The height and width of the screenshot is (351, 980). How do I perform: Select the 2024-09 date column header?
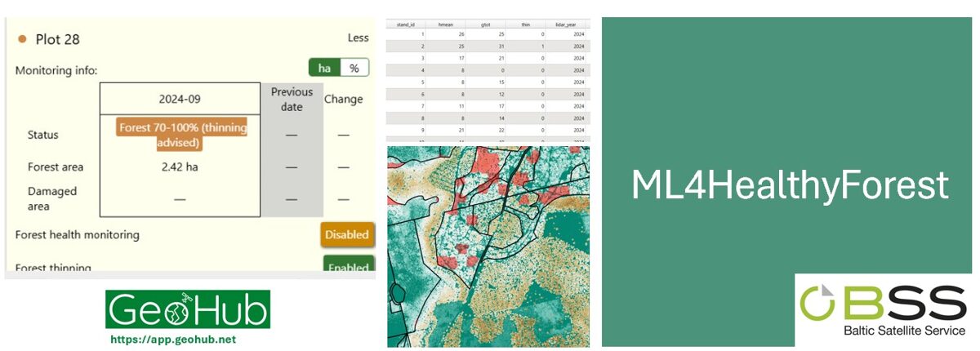[x=180, y=99]
